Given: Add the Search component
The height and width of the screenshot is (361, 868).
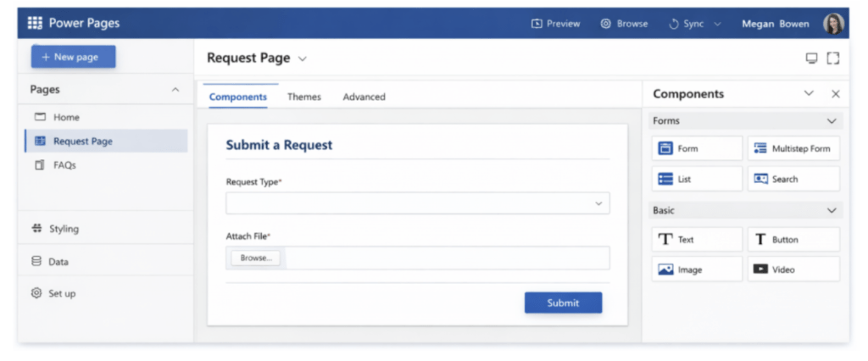Looking at the screenshot, I should pyautogui.click(x=793, y=179).
